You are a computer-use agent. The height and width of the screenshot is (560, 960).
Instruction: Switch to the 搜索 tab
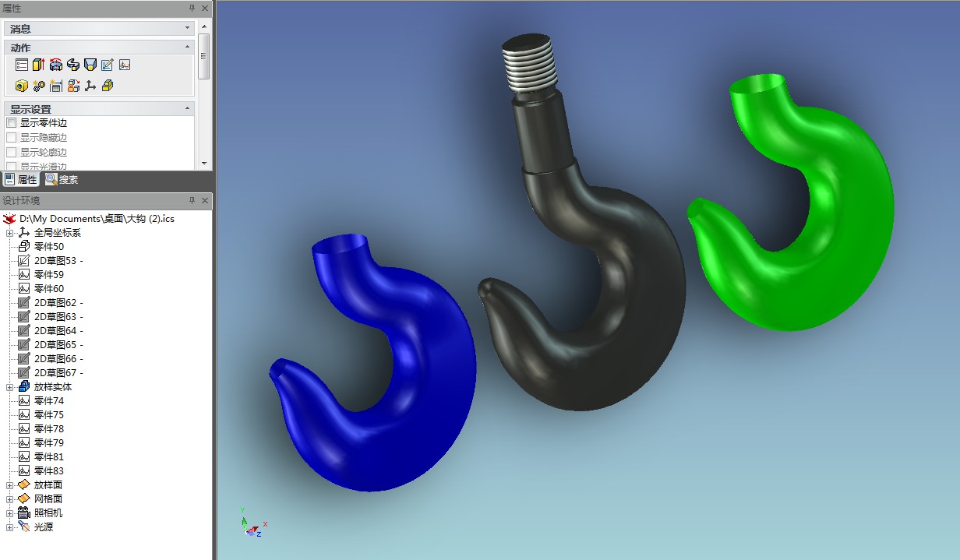62,180
